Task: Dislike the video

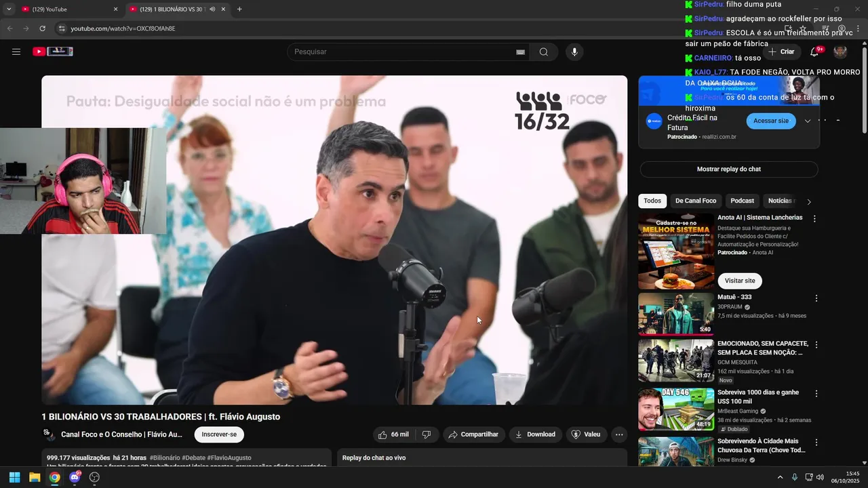Action: (427, 434)
